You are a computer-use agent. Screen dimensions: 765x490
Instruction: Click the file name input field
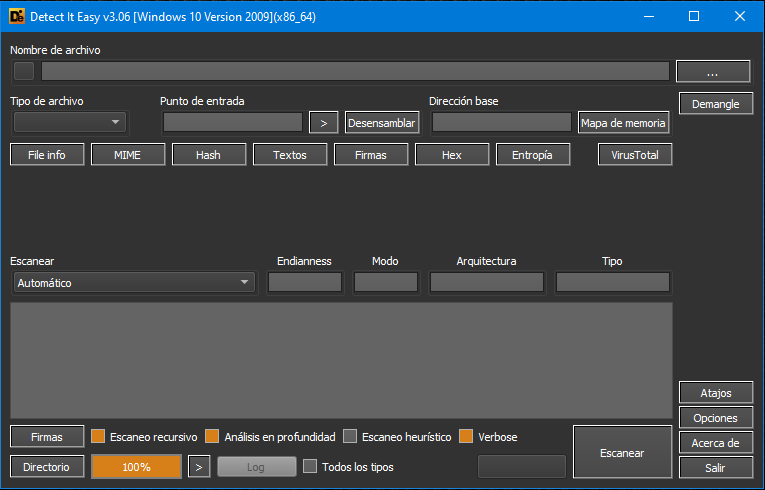355,71
